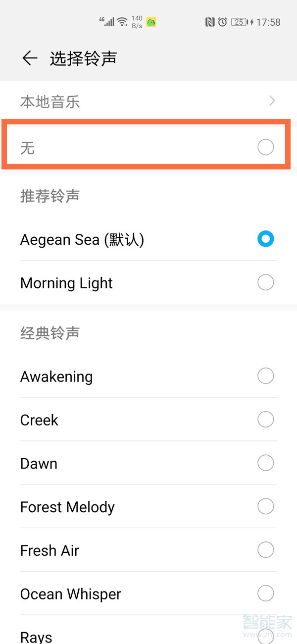
Task: Select the Awakening ringtone radio button
Action: click(x=266, y=376)
